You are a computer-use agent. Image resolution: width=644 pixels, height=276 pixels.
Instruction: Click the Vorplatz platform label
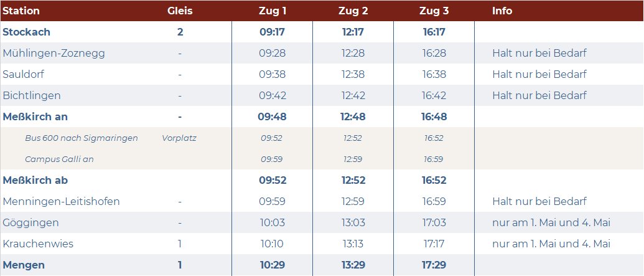(x=179, y=138)
